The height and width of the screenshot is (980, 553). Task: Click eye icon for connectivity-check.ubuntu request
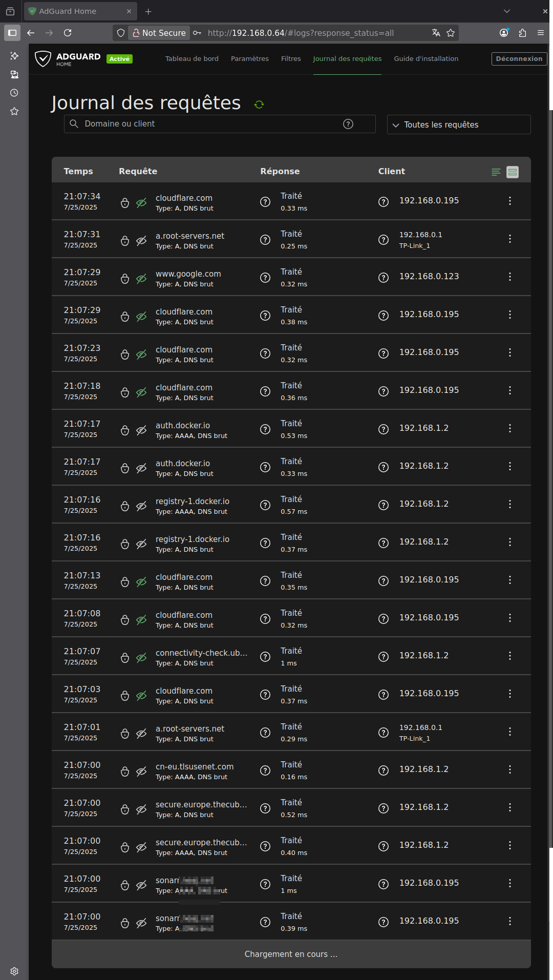[141, 658]
